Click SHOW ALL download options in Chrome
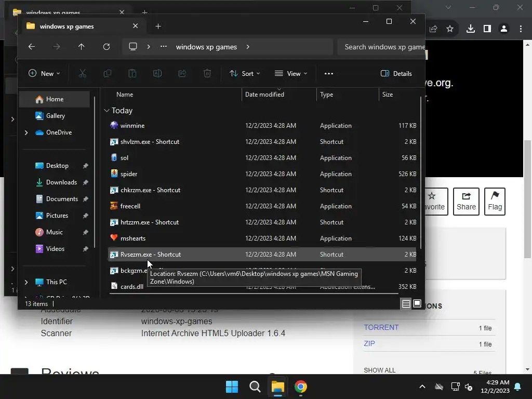The width and height of the screenshot is (532, 399). (379, 370)
